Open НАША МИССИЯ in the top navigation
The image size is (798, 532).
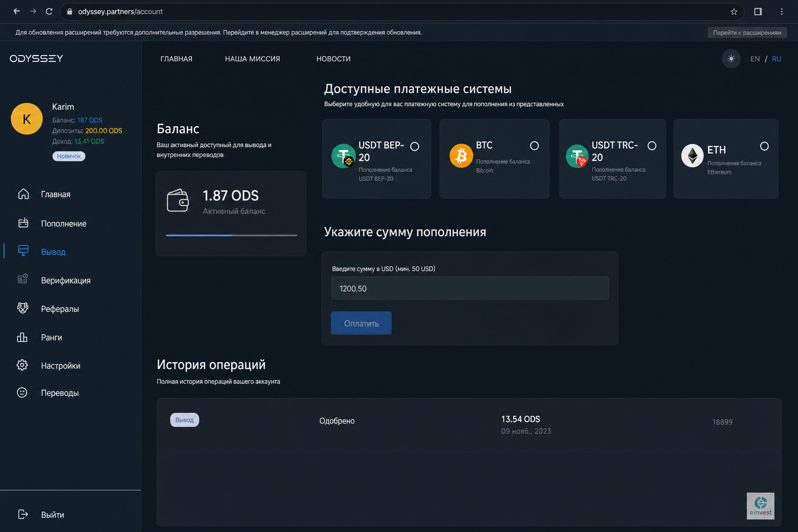252,59
